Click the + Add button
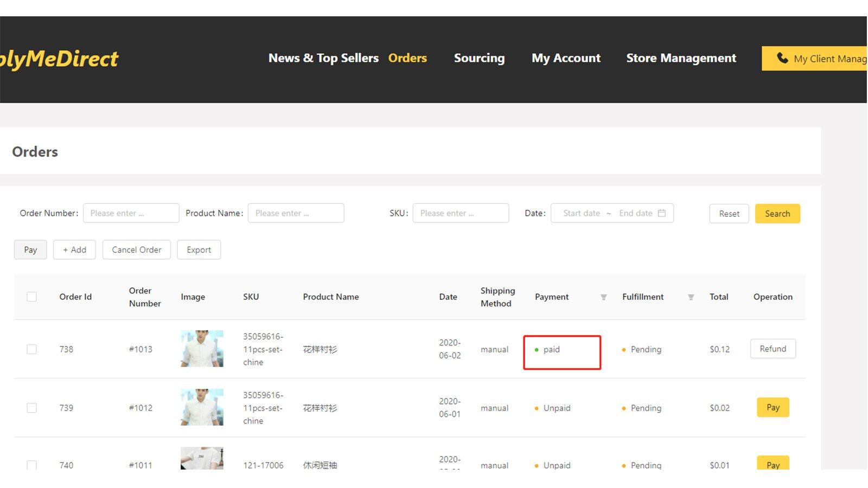This screenshot has height=488, width=868. 74,249
